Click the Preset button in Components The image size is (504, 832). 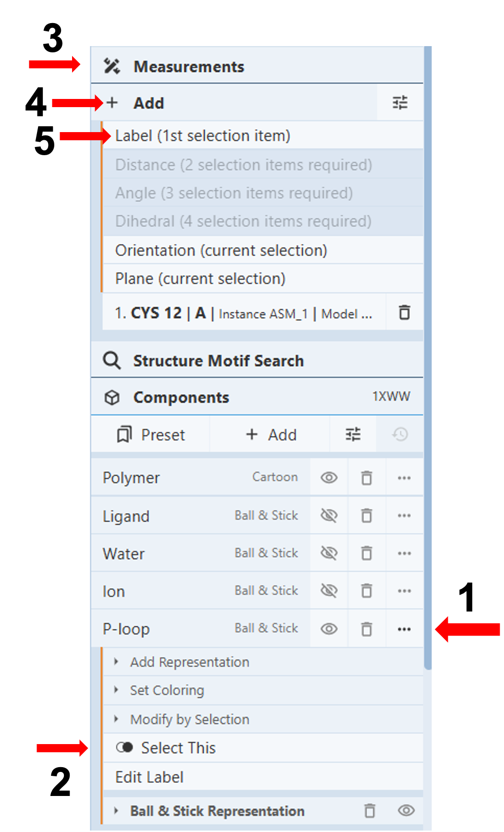(x=151, y=435)
